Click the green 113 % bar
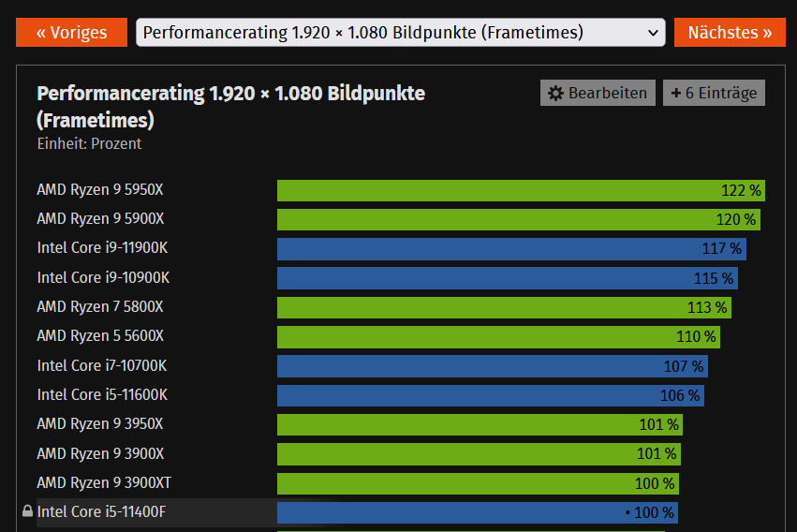The width and height of the screenshot is (797, 532). point(504,307)
